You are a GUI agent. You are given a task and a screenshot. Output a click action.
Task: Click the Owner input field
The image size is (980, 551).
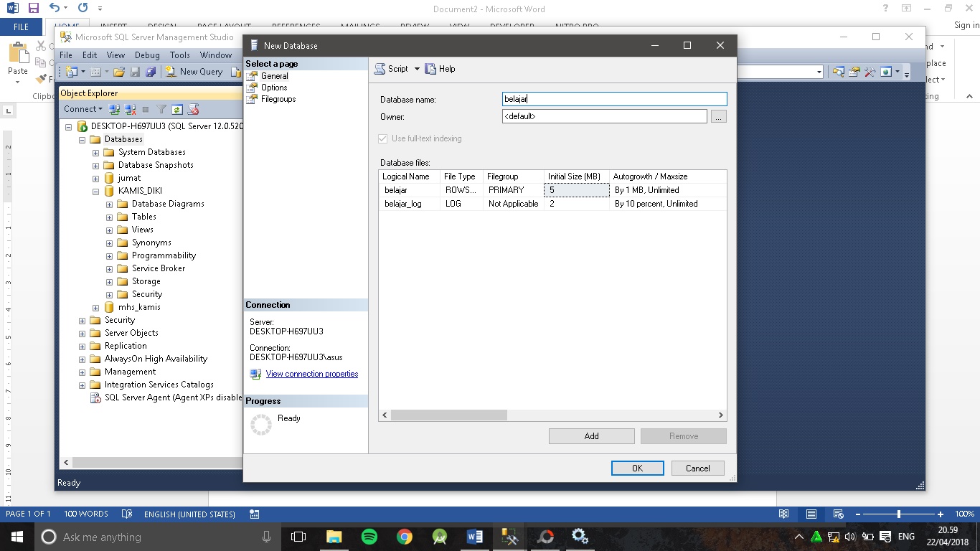tap(605, 116)
